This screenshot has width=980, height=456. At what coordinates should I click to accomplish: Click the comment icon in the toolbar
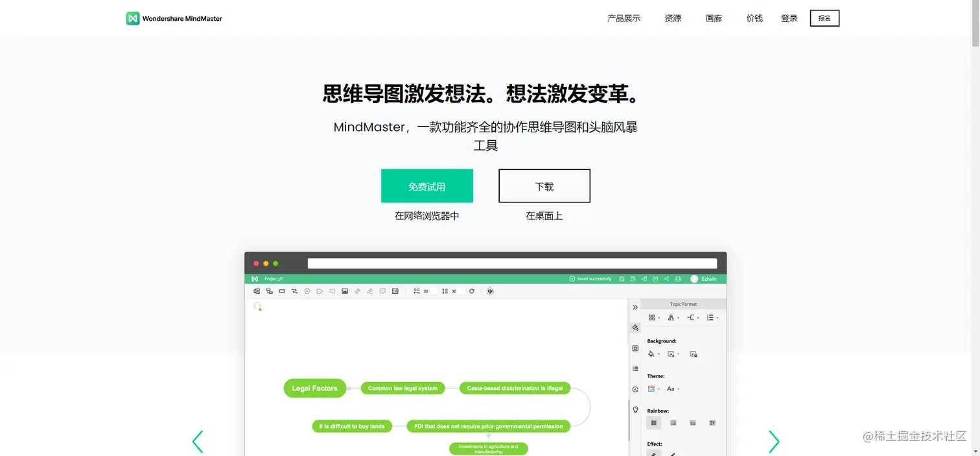pos(382,291)
